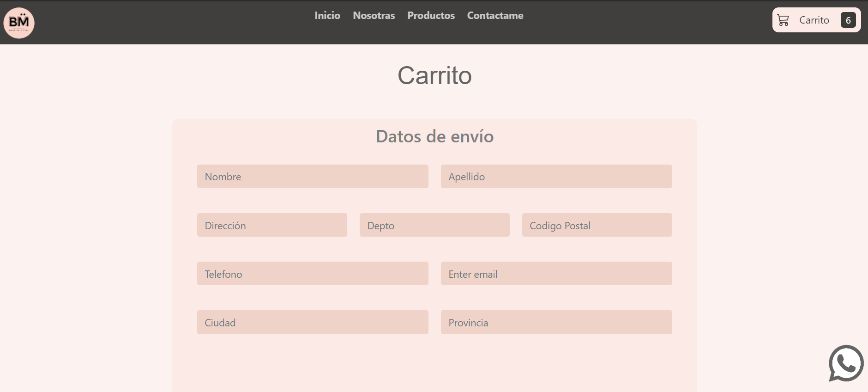Focus the Depto input box
The height and width of the screenshot is (392, 868).
point(434,225)
